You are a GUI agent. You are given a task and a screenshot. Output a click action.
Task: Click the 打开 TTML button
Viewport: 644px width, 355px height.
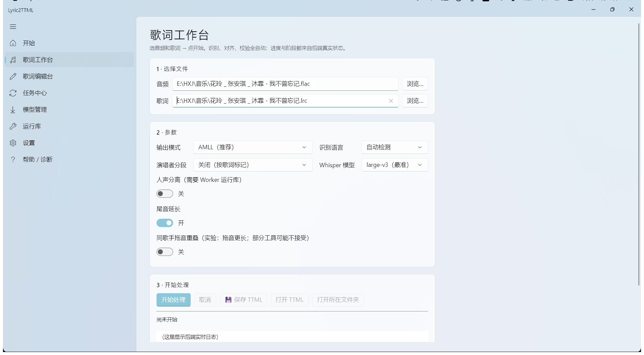point(289,300)
